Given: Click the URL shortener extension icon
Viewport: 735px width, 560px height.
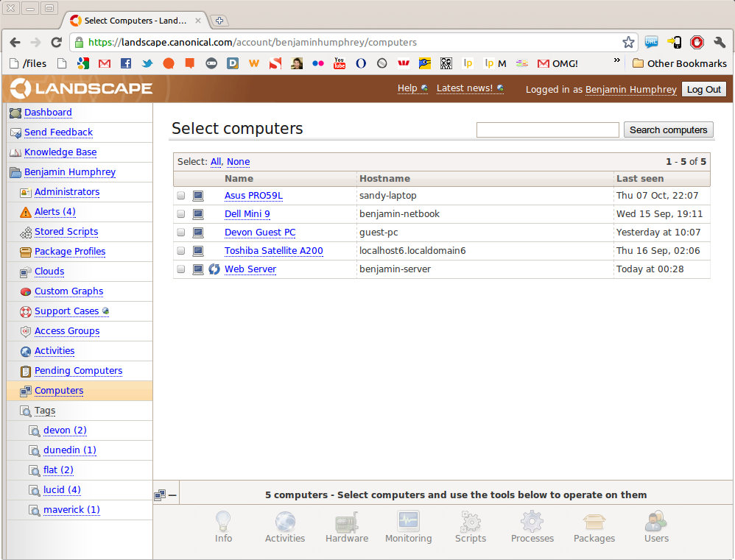Looking at the screenshot, I should tap(651, 42).
